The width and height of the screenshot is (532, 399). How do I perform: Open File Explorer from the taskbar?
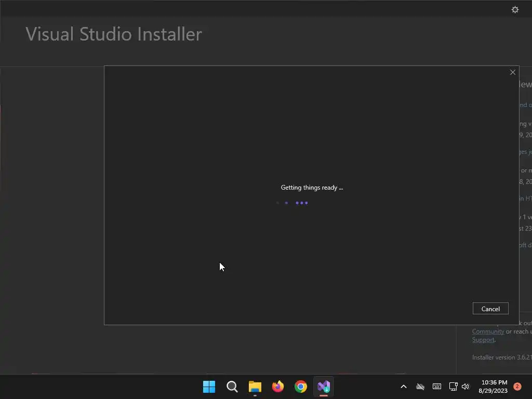click(255, 387)
